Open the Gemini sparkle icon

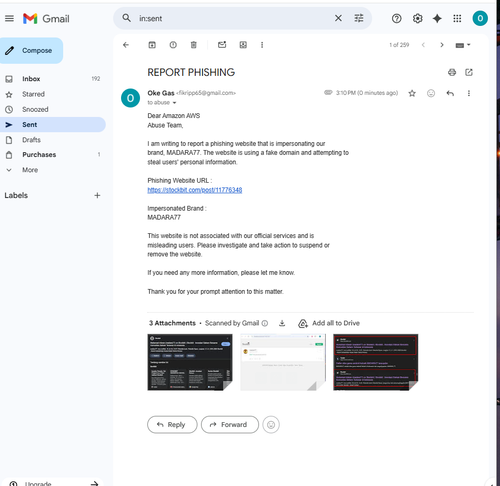437,18
